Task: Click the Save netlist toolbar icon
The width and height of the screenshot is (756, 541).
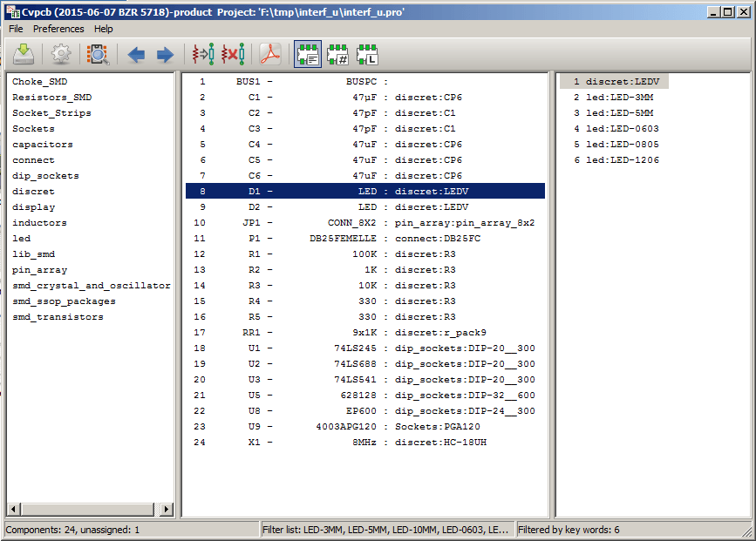Action: [24, 55]
